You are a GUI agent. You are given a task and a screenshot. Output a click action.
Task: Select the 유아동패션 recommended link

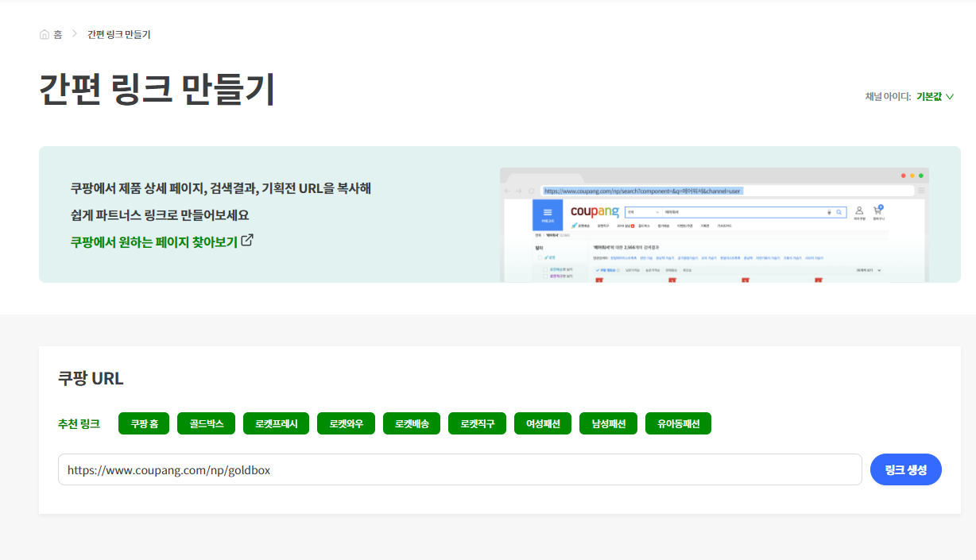coord(678,424)
